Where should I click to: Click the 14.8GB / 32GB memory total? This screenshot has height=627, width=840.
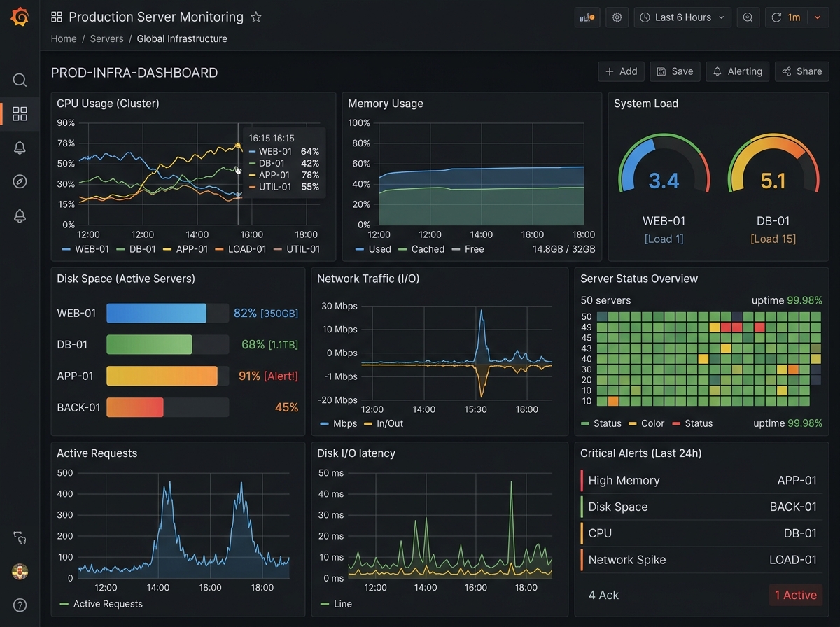[564, 249]
